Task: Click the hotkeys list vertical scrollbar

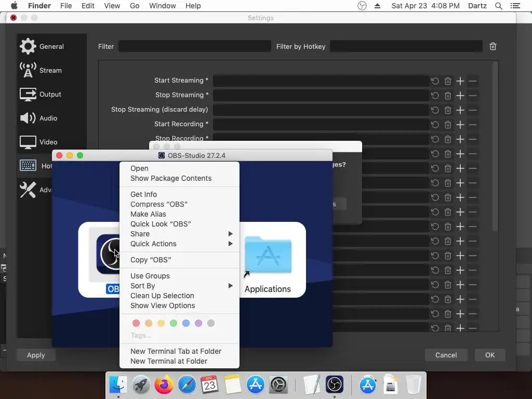Action: tap(495, 147)
